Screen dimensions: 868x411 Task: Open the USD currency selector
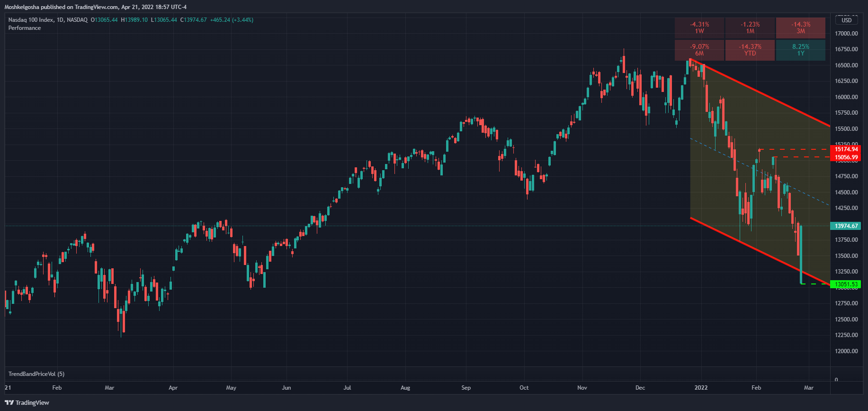pyautogui.click(x=846, y=20)
